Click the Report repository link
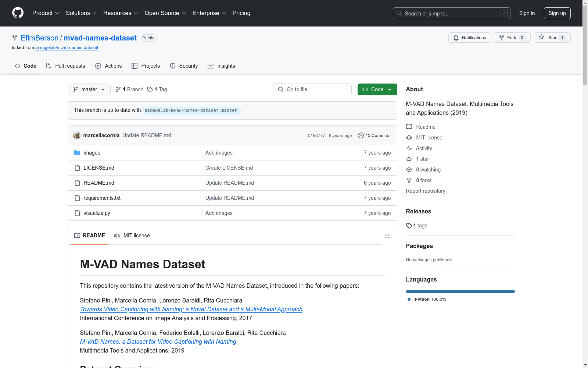 pyautogui.click(x=426, y=191)
